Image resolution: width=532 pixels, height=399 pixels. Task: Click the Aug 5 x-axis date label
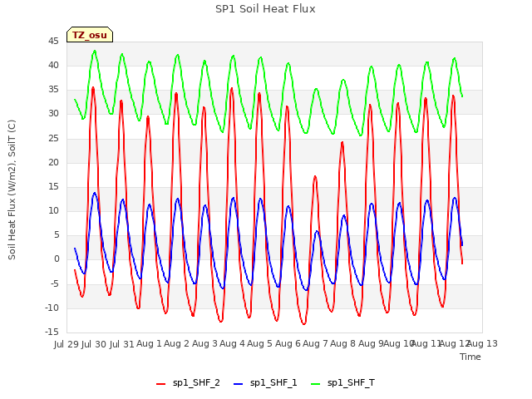(x=259, y=343)
